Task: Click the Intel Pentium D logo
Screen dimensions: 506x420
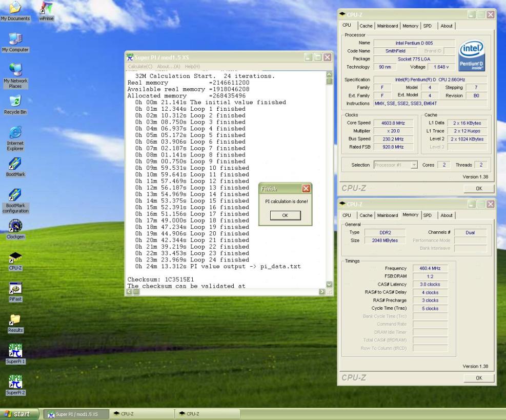Action: point(472,55)
